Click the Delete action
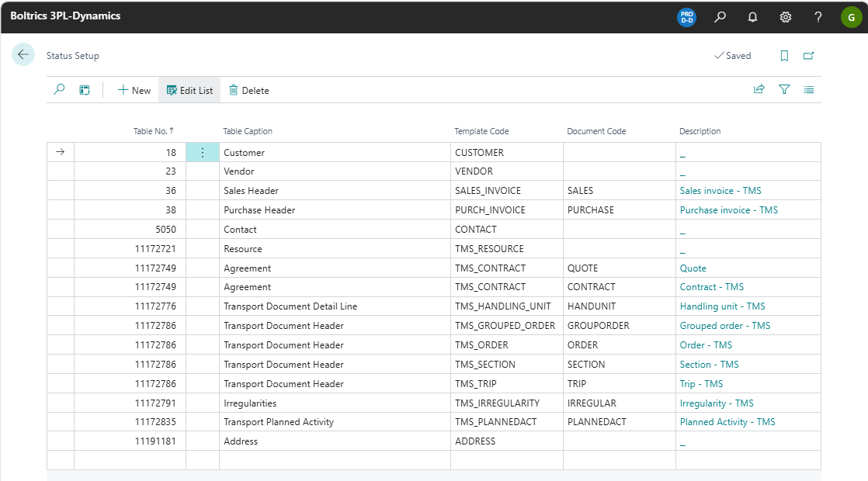 point(248,90)
